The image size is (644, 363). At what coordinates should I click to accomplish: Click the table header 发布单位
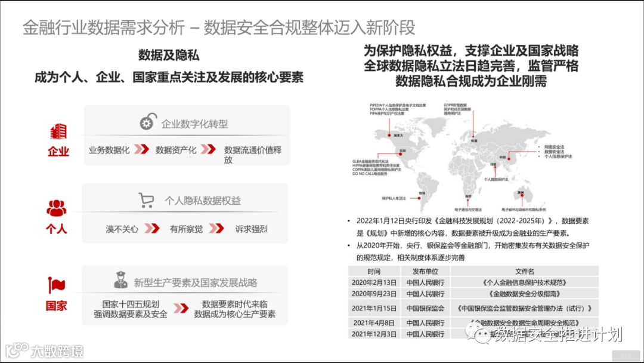click(x=425, y=271)
